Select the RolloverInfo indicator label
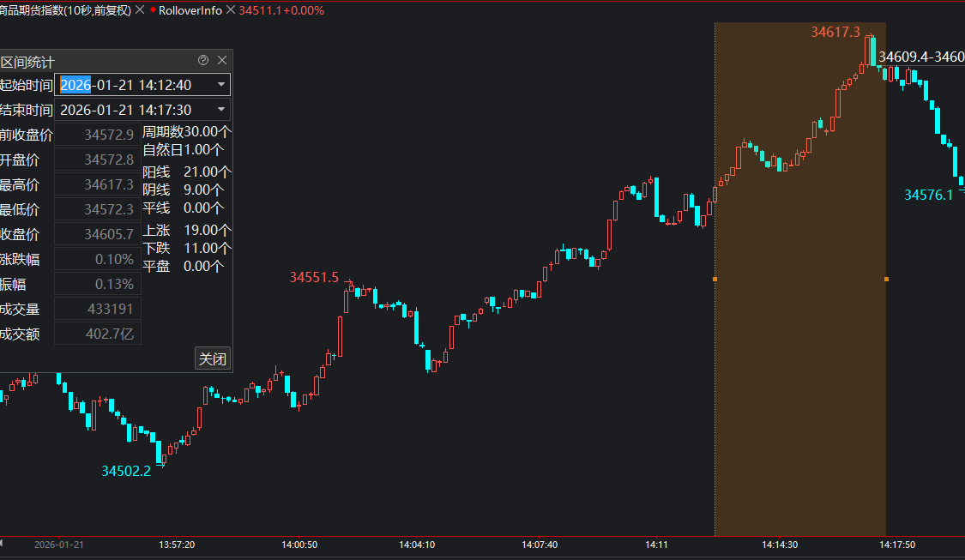This screenshot has width=965, height=560. [190, 10]
